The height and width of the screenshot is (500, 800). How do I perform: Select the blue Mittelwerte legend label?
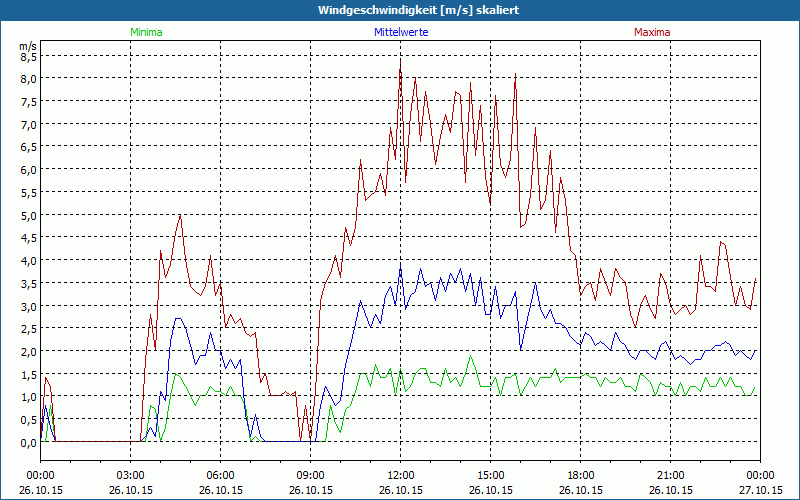tap(401, 32)
